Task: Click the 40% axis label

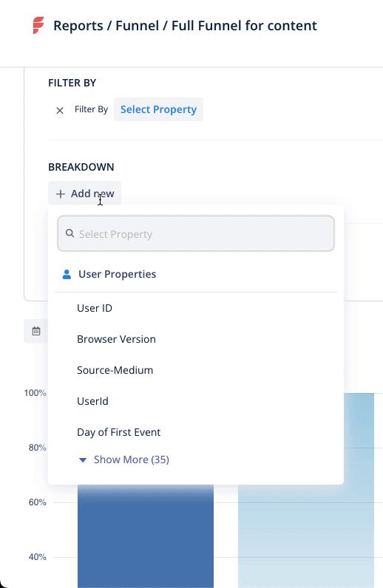Action: [x=37, y=557]
